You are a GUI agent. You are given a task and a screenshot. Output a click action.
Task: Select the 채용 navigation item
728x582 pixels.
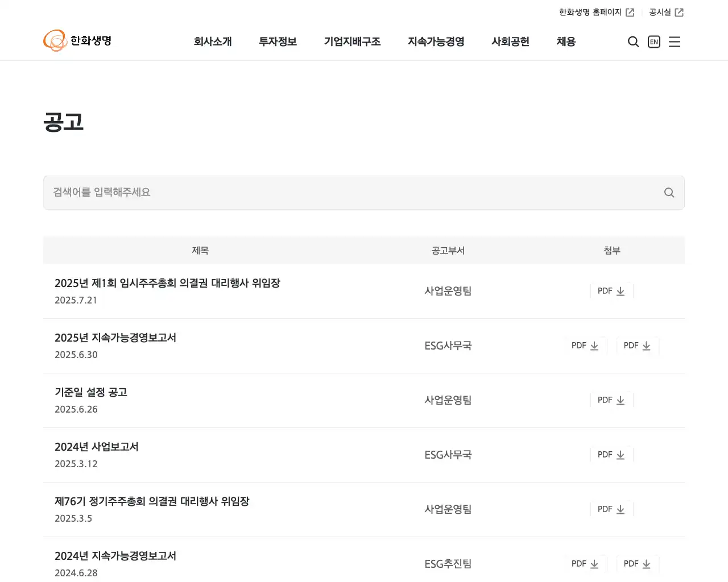tap(566, 41)
